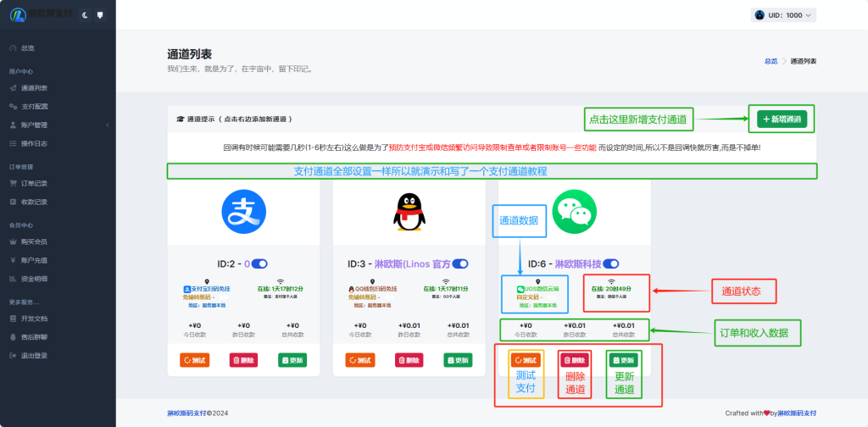Click 更新 button on the ID:6 WeChat card

point(623,360)
